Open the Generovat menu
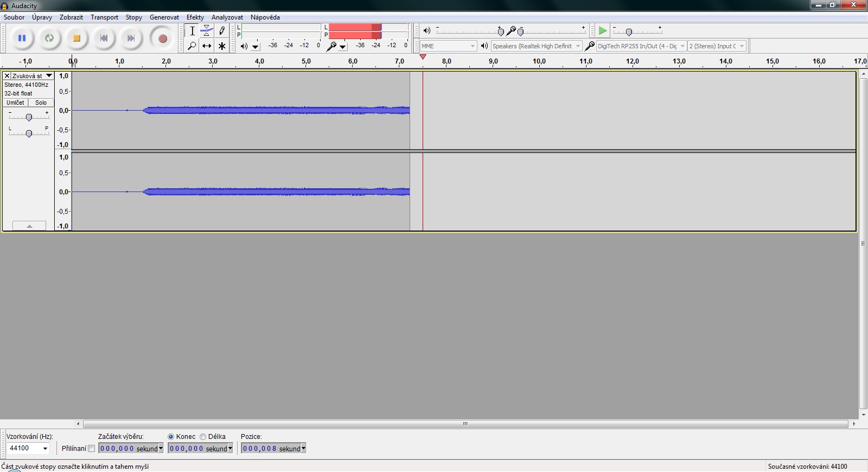The image size is (868, 472). [164, 17]
